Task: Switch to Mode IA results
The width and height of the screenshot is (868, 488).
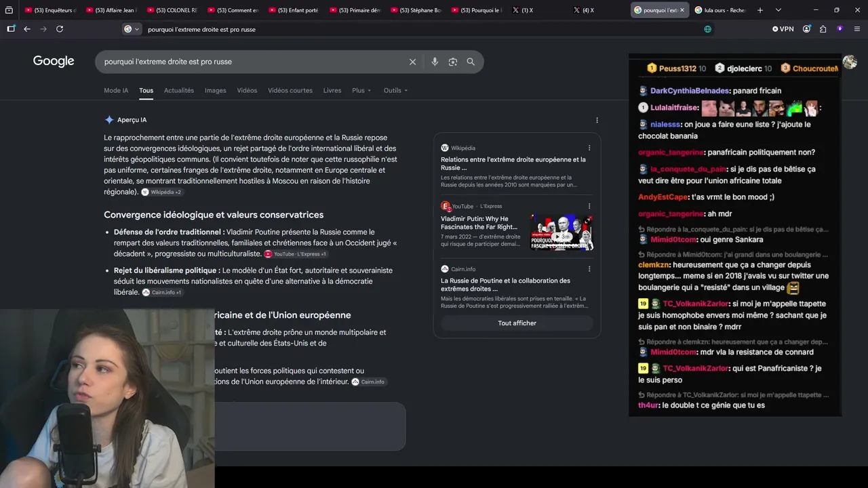Action: (116, 90)
